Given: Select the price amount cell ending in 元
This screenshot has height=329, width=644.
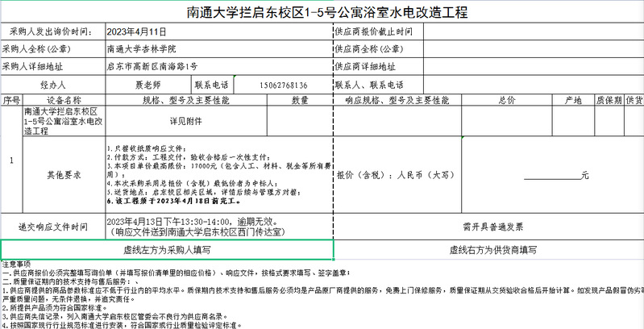Looking at the screenshot, I should [553, 175].
